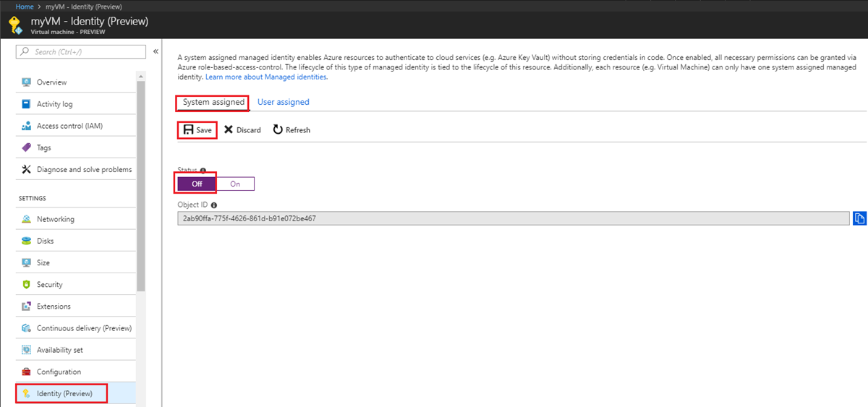The width and height of the screenshot is (868, 407).
Task: Open Configuration settings item
Action: click(76, 372)
